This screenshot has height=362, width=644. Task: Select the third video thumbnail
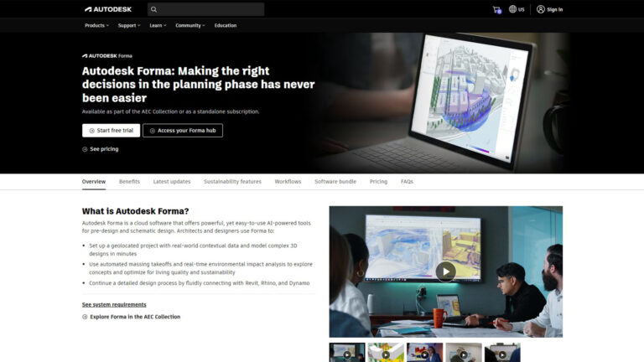(x=424, y=353)
